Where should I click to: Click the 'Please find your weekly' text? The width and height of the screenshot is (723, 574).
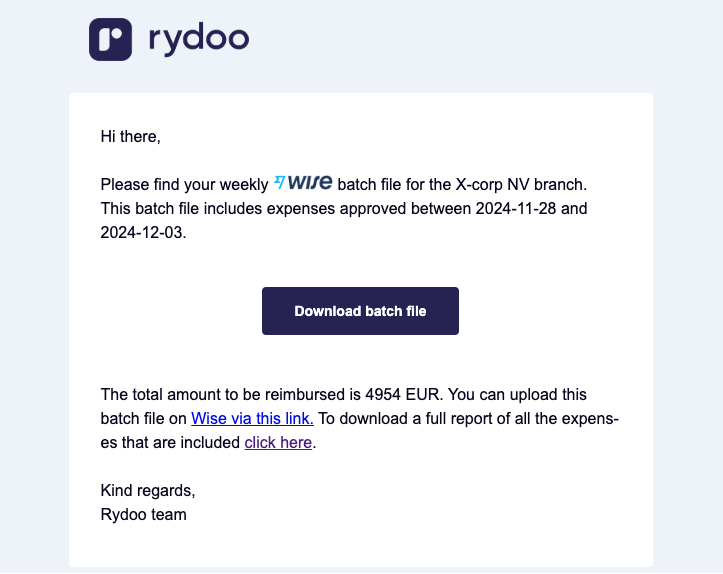[x=184, y=184]
